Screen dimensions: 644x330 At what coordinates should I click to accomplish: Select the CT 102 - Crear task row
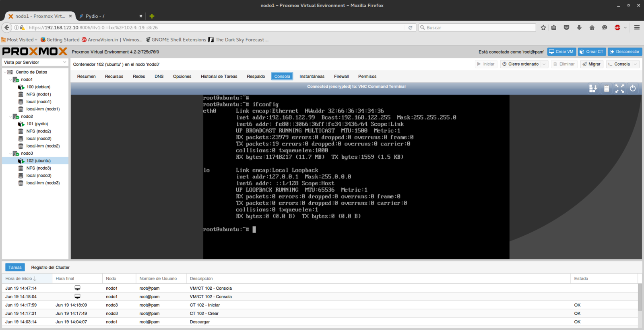tap(320, 313)
